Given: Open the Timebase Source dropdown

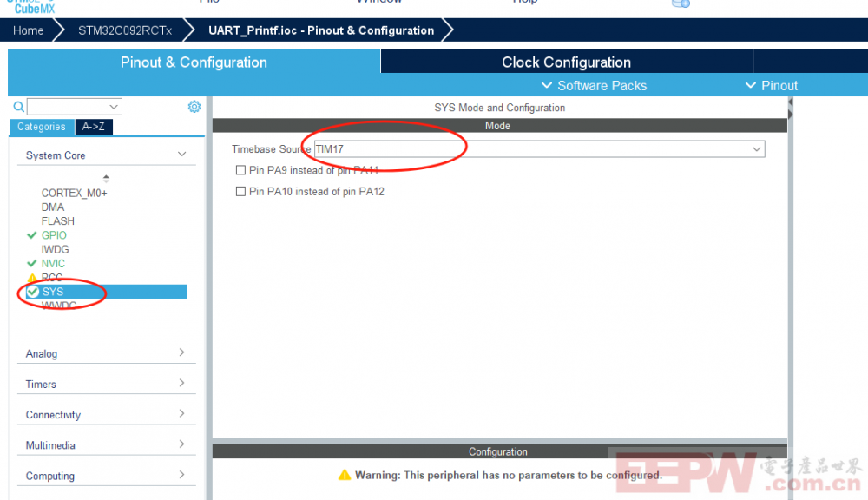Looking at the screenshot, I should (x=540, y=149).
